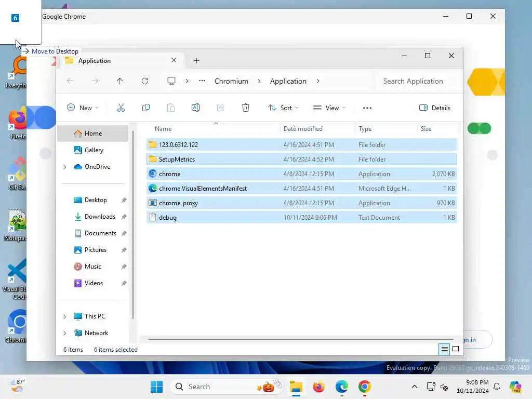The width and height of the screenshot is (532, 399).
Task: Click the address bar ellipsis for hidden path
Action: 202,81
